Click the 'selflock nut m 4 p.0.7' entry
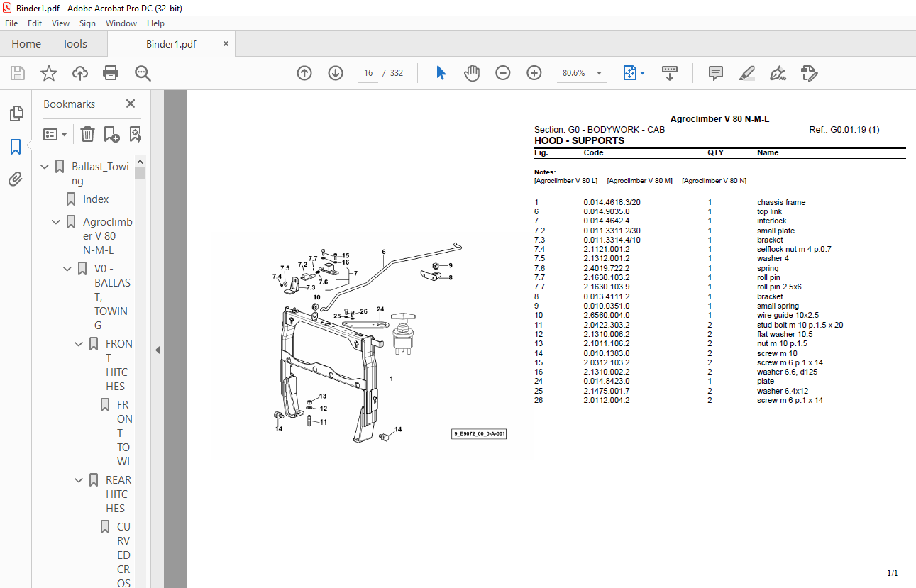Screen dimensions: 916x588 point(794,249)
